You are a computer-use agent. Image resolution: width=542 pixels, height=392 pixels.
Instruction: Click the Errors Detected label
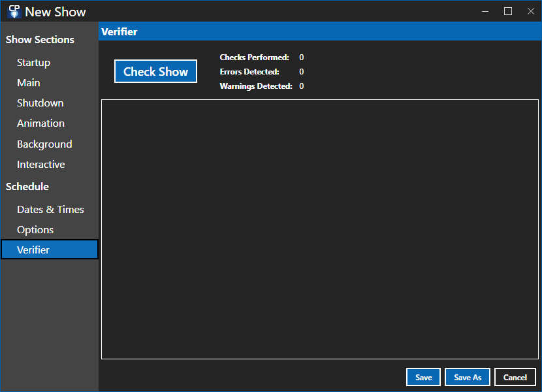point(249,72)
